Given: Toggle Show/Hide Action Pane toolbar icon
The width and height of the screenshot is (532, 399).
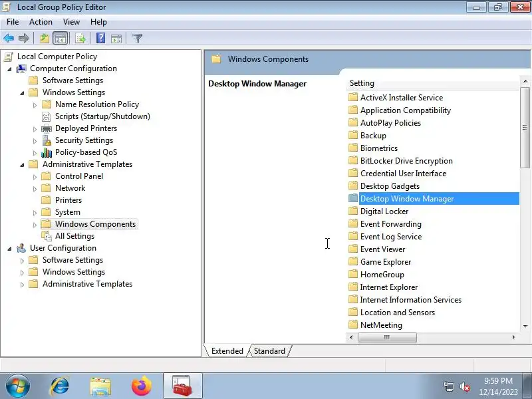Looking at the screenshot, I should click(116, 39).
